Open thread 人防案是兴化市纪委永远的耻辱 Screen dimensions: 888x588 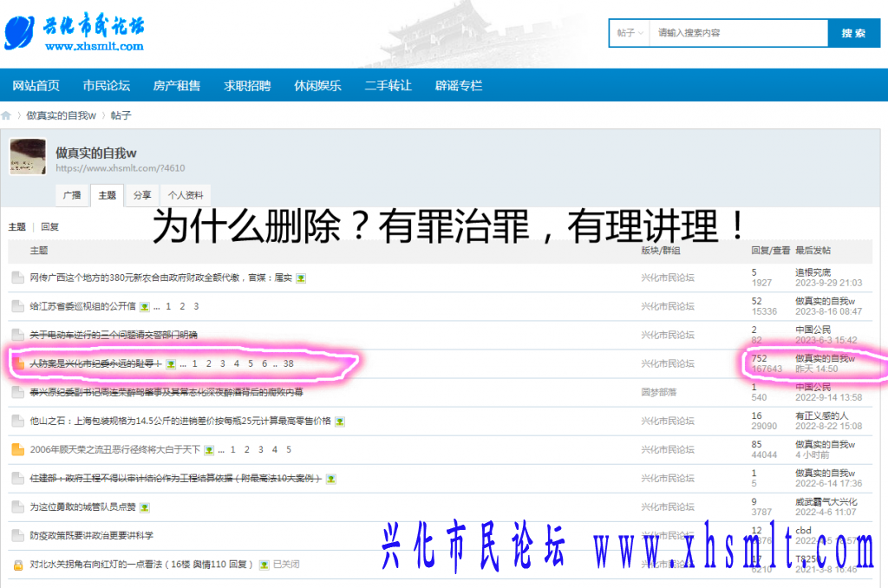point(95,363)
